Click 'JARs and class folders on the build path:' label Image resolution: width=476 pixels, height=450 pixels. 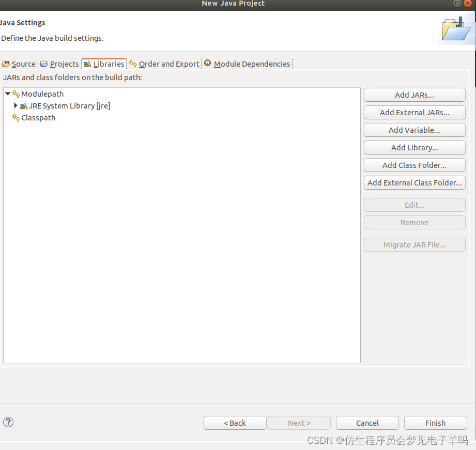click(x=72, y=77)
